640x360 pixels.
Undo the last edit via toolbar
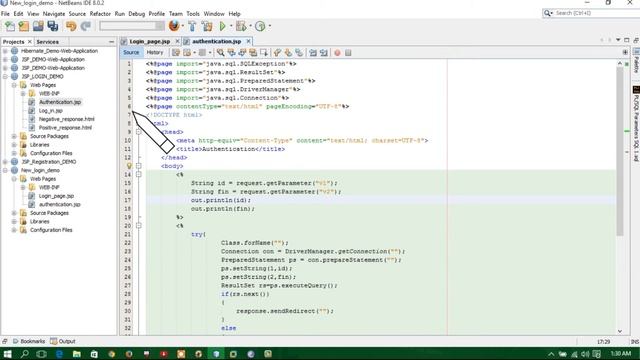click(x=71, y=26)
